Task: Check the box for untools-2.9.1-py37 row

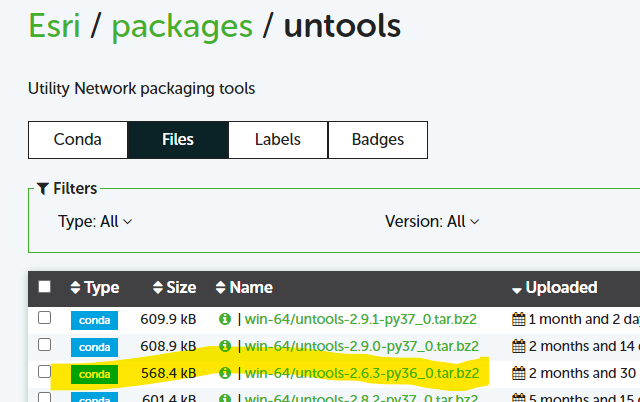Action: (x=44, y=319)
